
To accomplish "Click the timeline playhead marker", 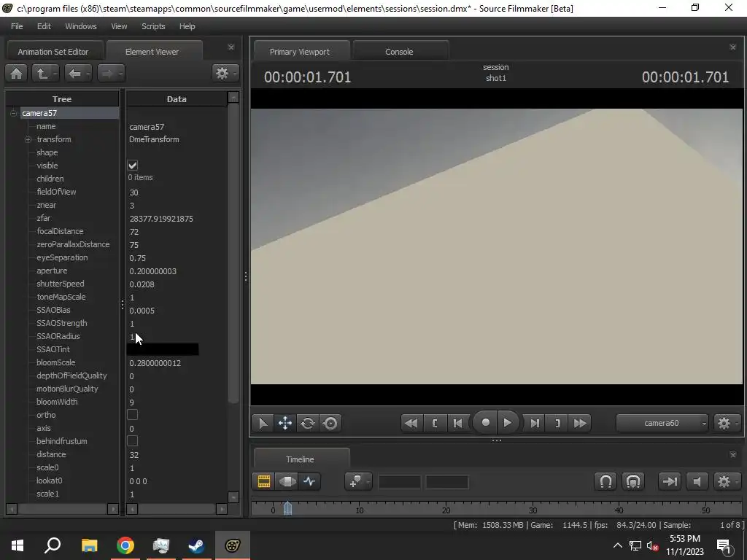I will pos(287,507).
